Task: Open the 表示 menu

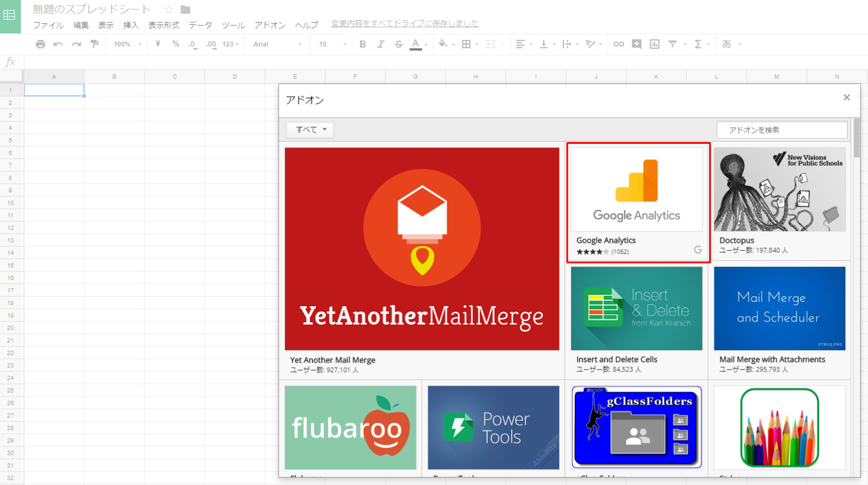Action: coord(106,25)
